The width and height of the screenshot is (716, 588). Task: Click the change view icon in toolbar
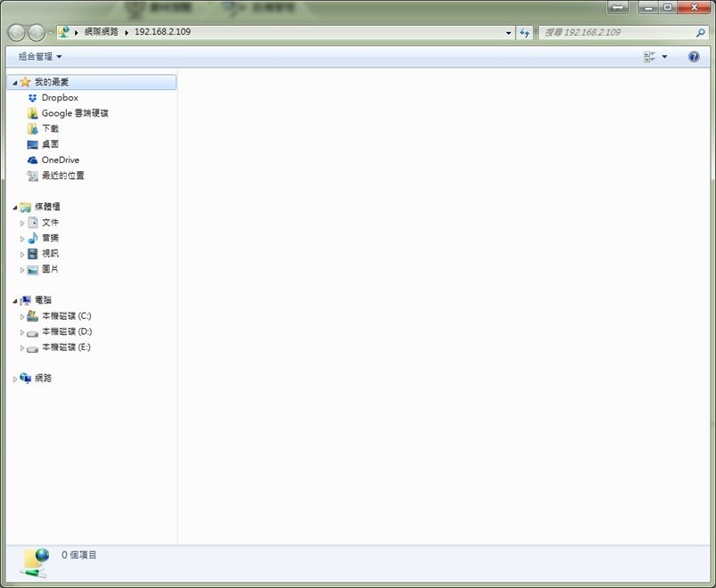649,56
